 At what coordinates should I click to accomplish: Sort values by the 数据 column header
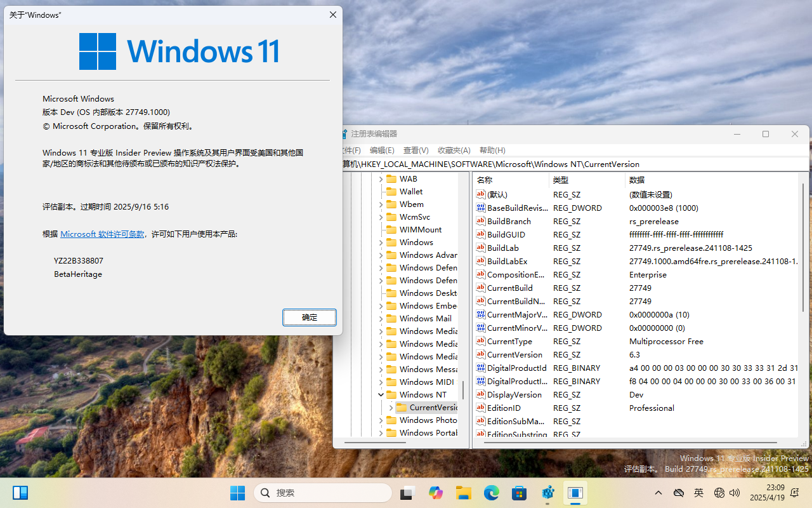tap(711, 180)
